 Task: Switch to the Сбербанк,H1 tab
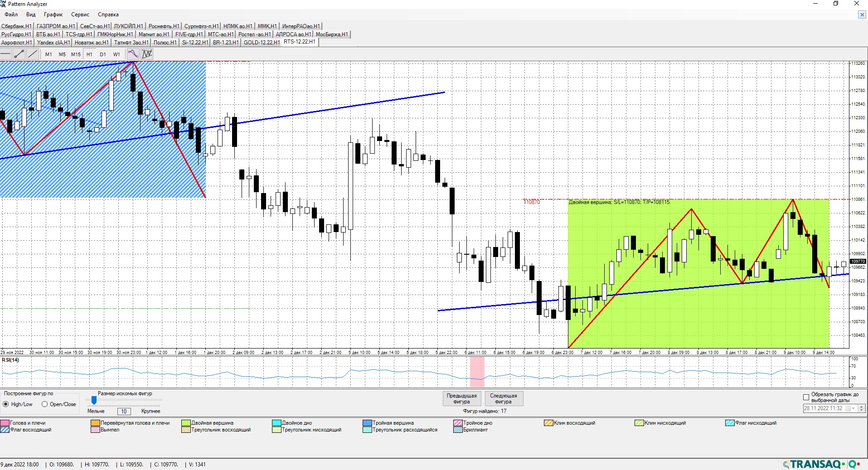tap(16, 26)
